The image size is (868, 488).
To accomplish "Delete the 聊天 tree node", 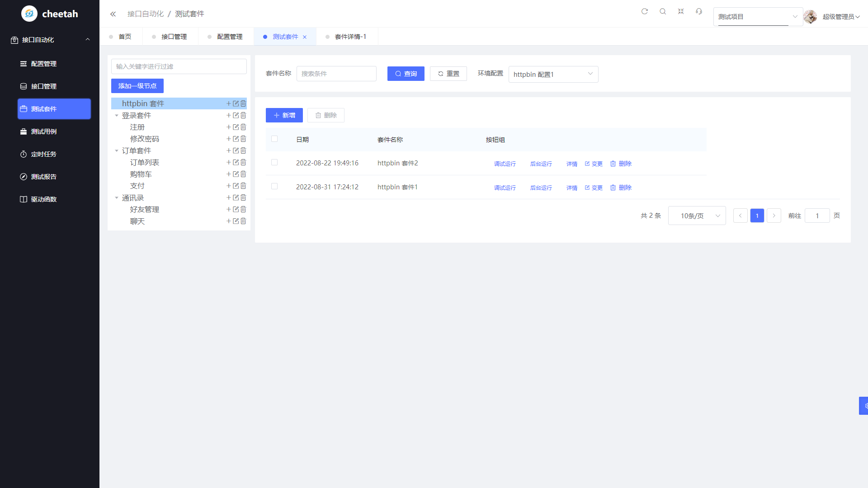I will tap(243, 221).
